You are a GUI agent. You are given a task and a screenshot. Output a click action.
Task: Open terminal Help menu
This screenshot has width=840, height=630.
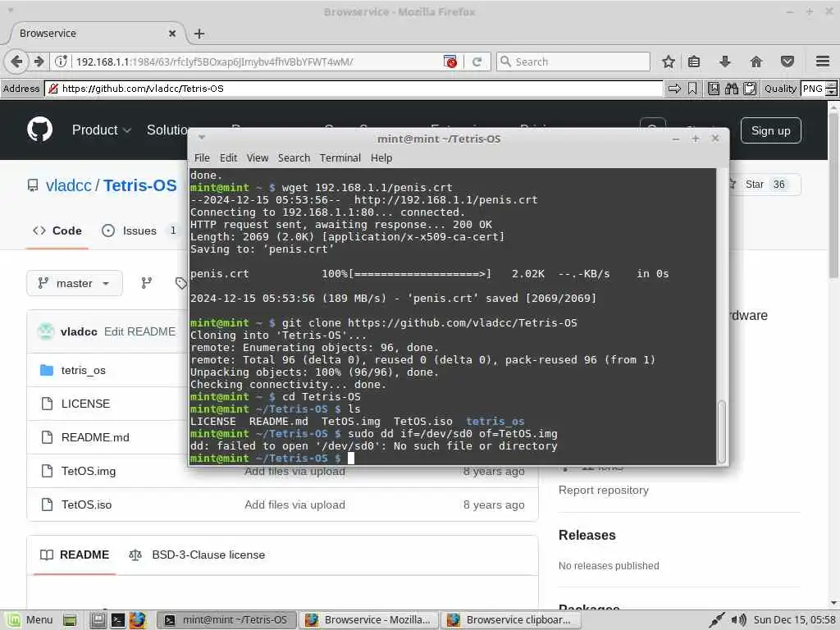[x=381, y=158]
